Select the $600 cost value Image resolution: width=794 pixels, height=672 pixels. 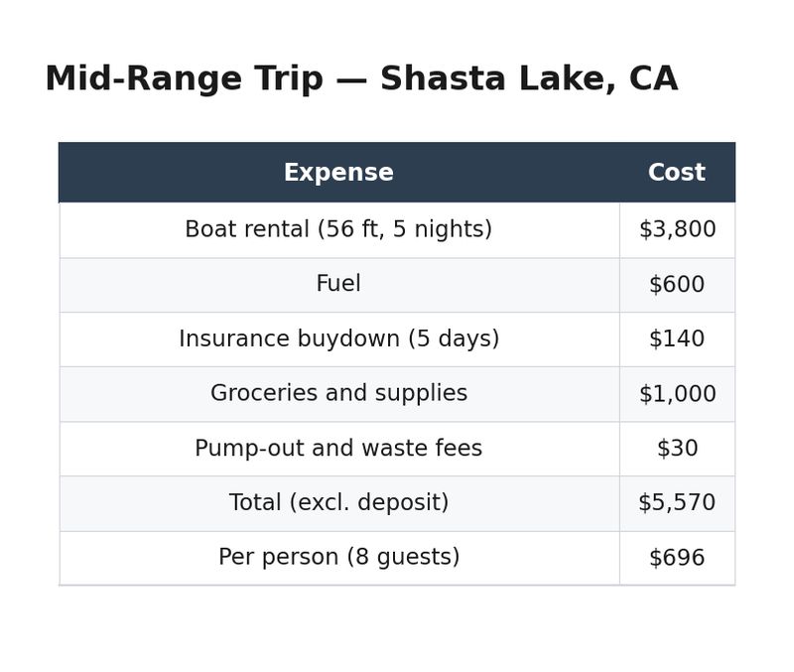[x=677, y=285]
